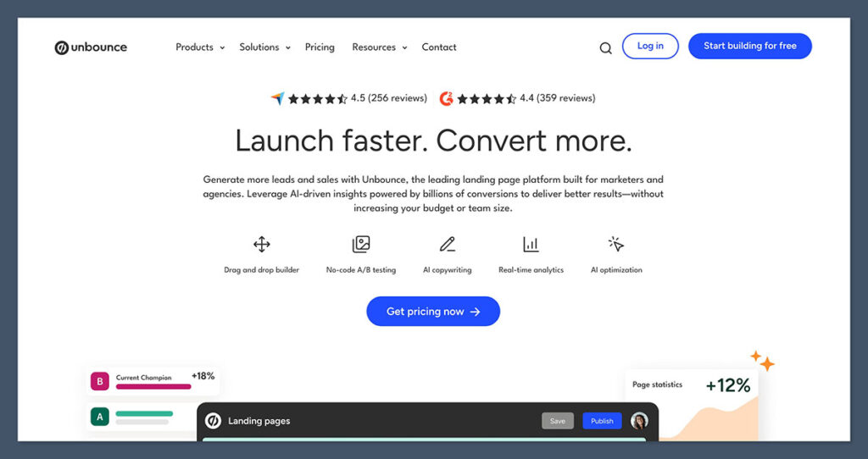The height and width of the screenshot is (459, 868).
Task: Click the AI optimization cursor icon
Action: click(x=616, y=244)
